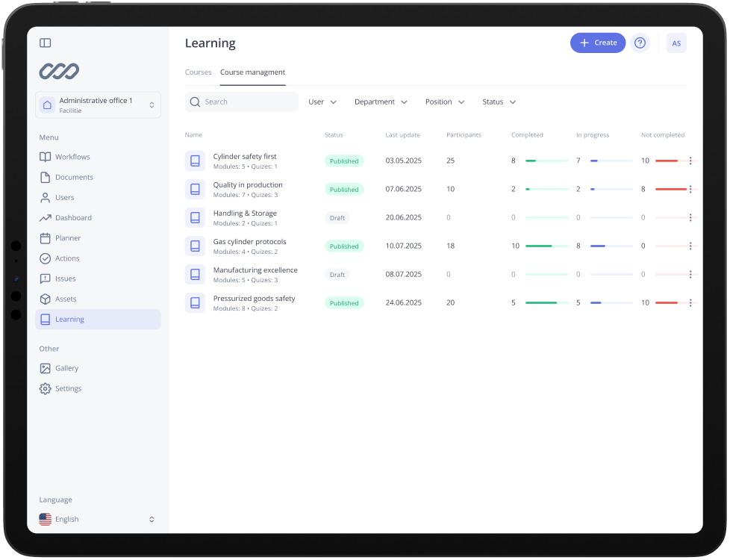This screenshot has height=560, width=730.
Task: Open the help question mark icon
Action: (640, 43)
